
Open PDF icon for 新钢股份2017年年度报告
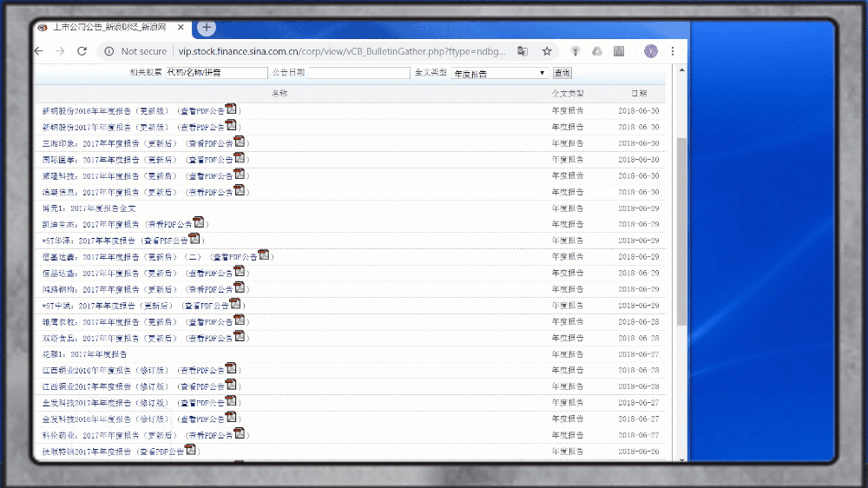[231, 125]
